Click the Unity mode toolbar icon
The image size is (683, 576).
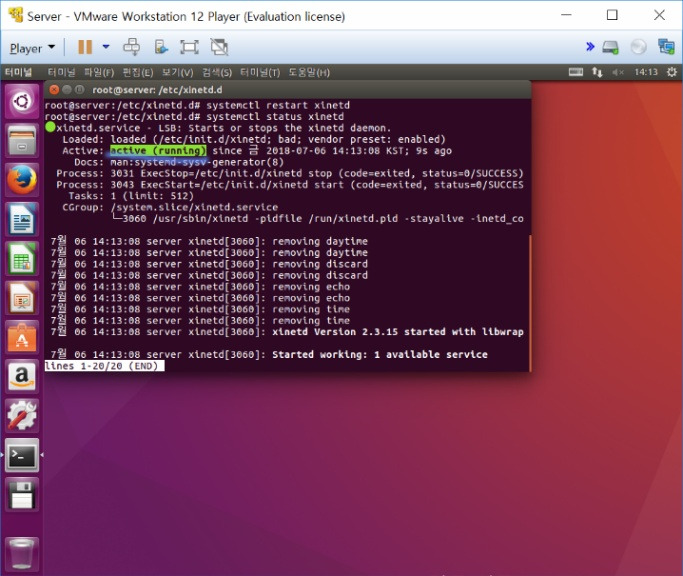pyautogui.click(x=161, y=47)
